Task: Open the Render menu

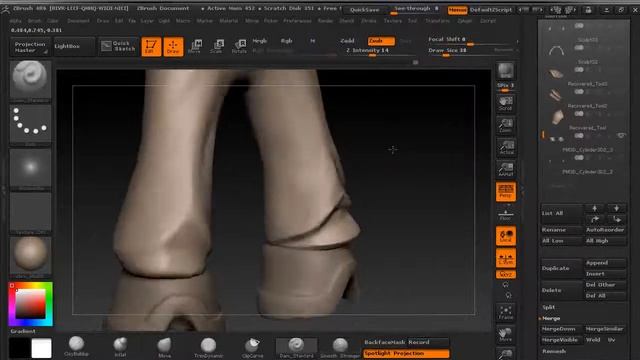Action: (x=325, y=20)
